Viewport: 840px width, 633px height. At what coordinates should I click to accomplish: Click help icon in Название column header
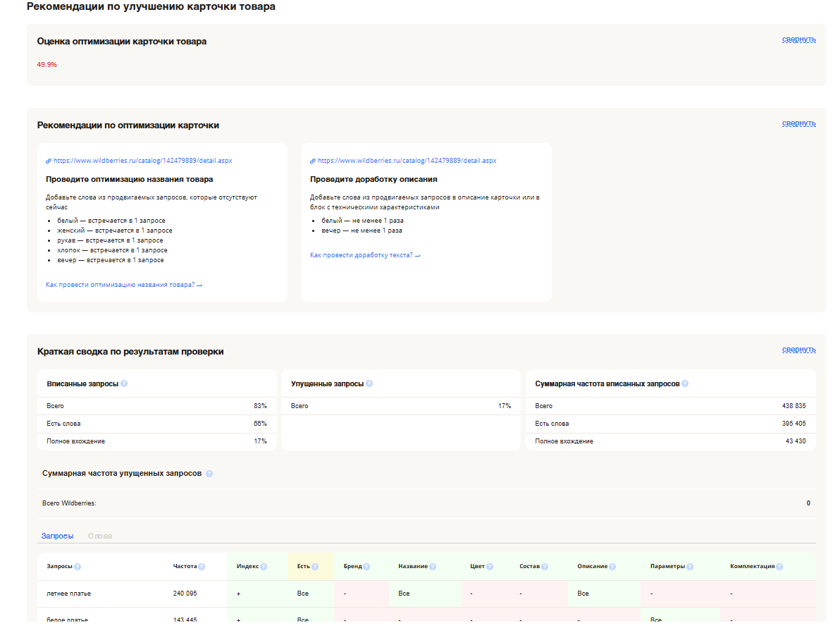(433, 567)
